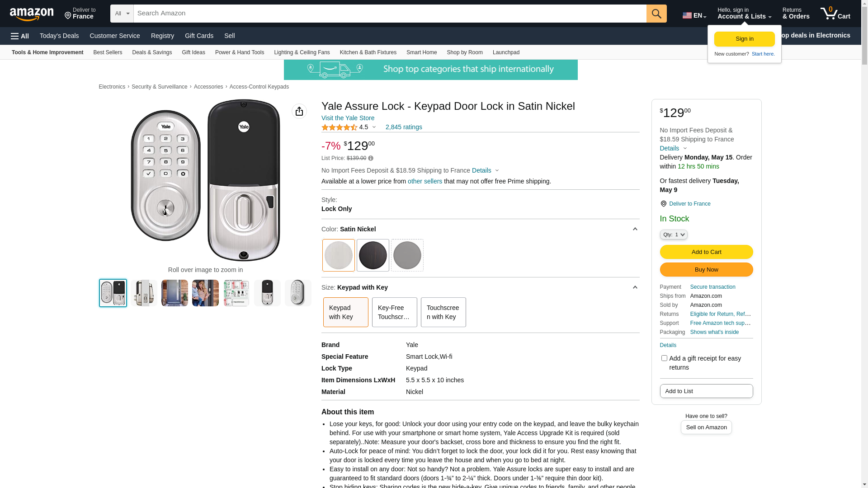
Task: Click the list price info icon
Action: pos(371,158)
